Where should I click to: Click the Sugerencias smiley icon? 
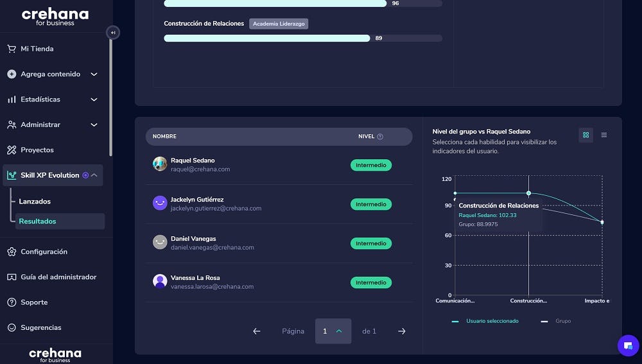tap(12, 327)
